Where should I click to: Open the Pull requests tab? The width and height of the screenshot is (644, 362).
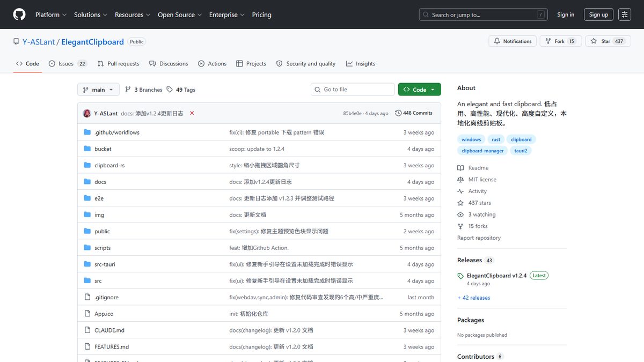click(118, 63)
